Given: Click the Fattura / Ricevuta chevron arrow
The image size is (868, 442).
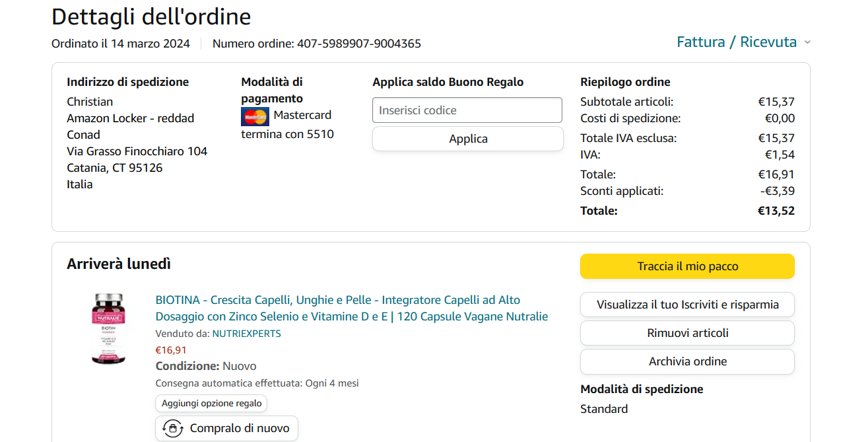Looking at the screenshot, I should [807, 43].
